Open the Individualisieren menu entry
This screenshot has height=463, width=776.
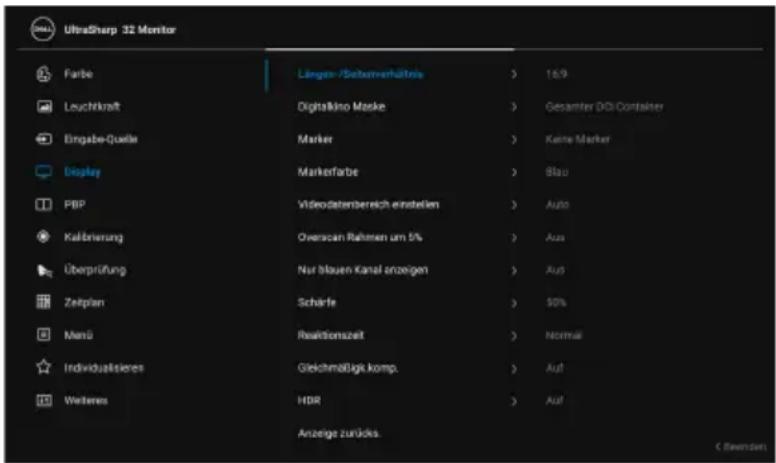click(x=104, y=368)
